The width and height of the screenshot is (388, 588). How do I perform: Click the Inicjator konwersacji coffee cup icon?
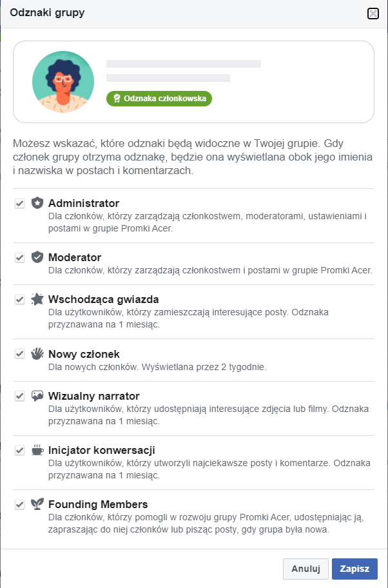(37, 449)
